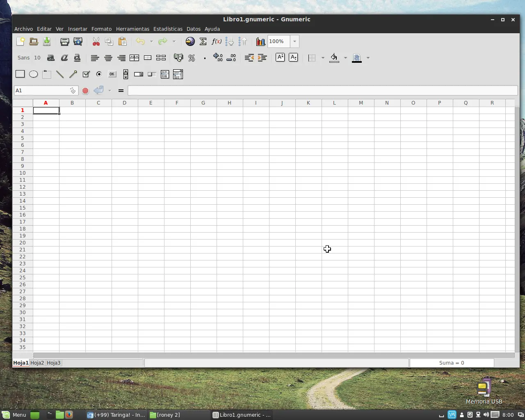Sort descending
The width and height of the screenshot is (525, 420).
pos(243,41)
